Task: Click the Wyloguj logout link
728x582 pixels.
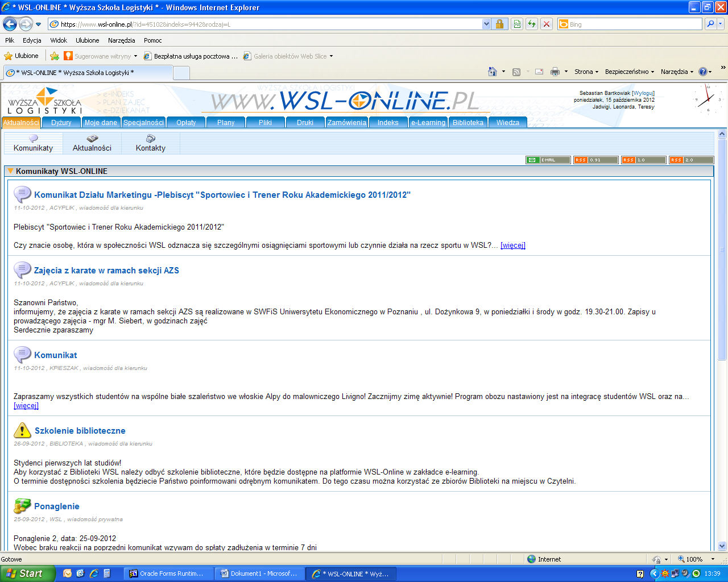Action: [x=643, y=93]
